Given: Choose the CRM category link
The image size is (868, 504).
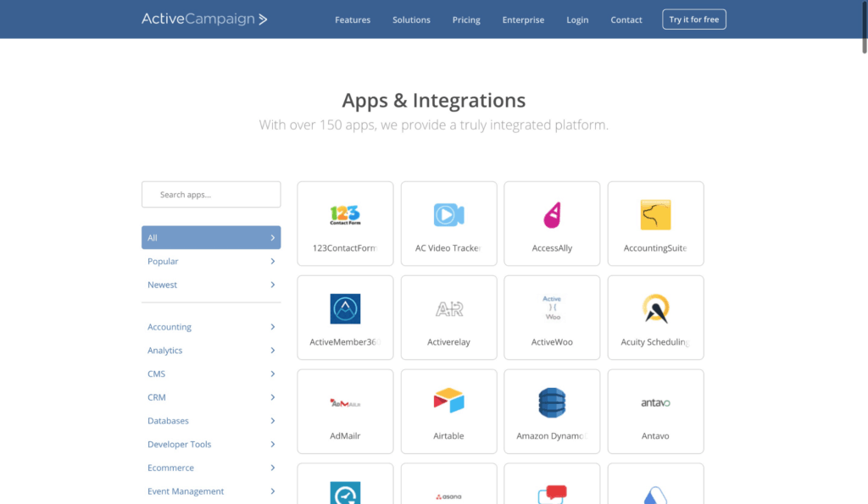Looking at the screenshot, I should (157, 397).
